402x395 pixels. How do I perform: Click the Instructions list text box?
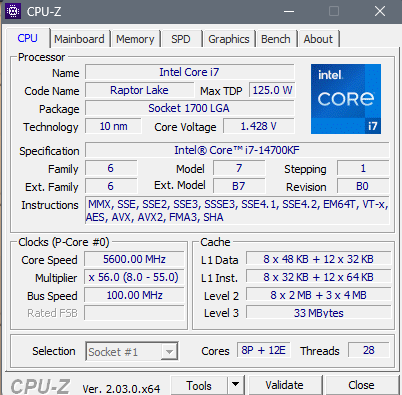click(x=237, y=210)
